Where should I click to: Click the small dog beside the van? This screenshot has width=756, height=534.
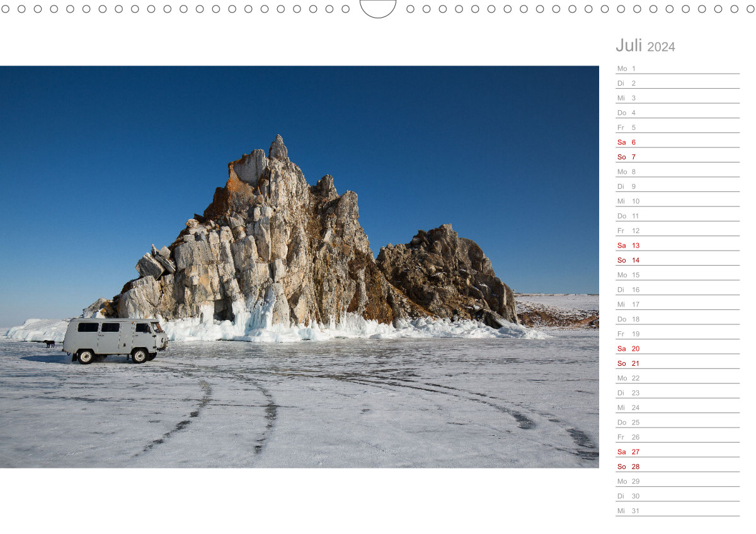(x=49, y=343)
